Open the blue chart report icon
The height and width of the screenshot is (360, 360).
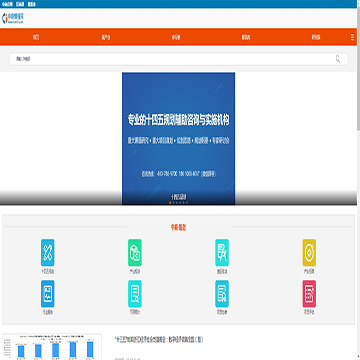[48, 294]
